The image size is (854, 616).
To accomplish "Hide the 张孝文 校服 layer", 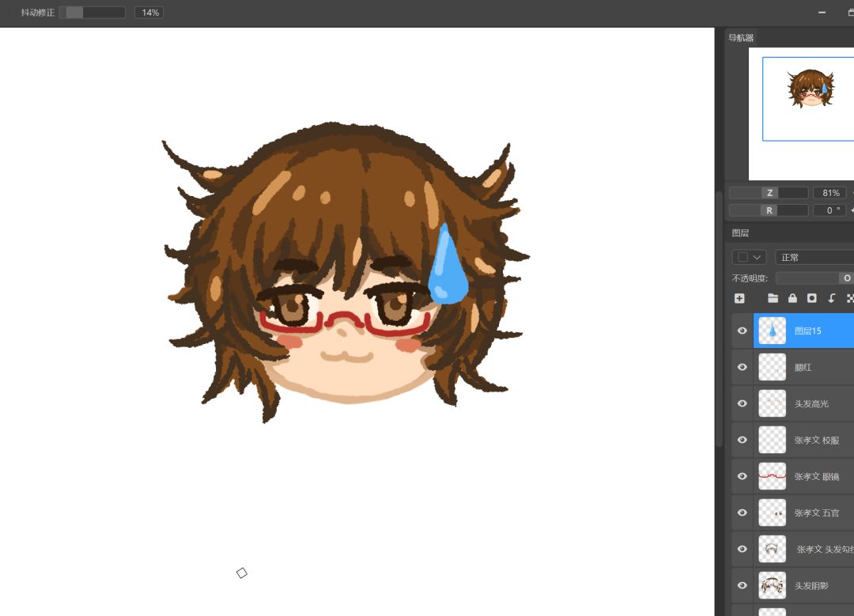I will click(742, 440).
